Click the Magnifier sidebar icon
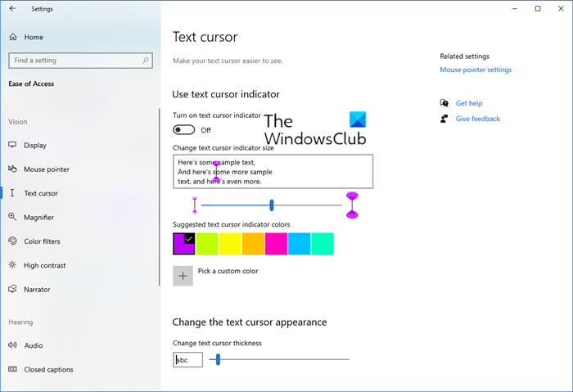The image size is (573, 392). pyautogui.click(x=12, y=217)
